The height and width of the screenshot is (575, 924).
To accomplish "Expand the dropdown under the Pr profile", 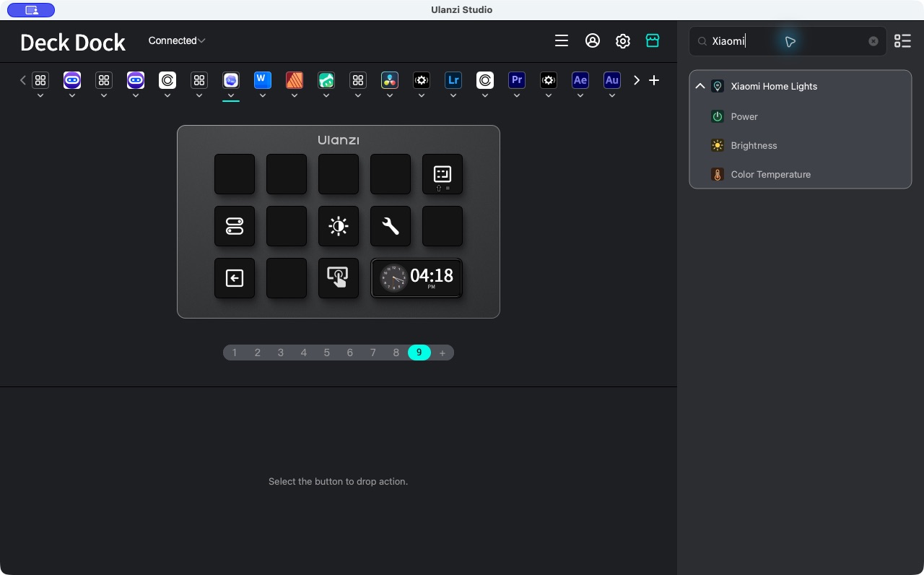I will pos(517,95).
